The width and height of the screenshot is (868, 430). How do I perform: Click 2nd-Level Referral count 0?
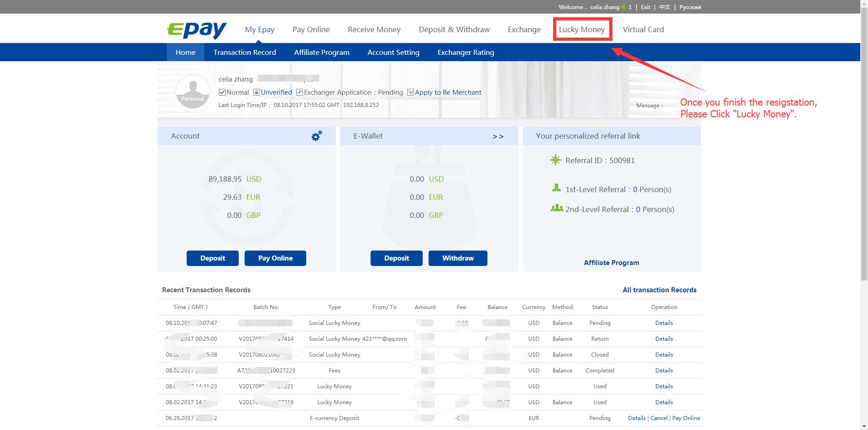coord(638,209)
